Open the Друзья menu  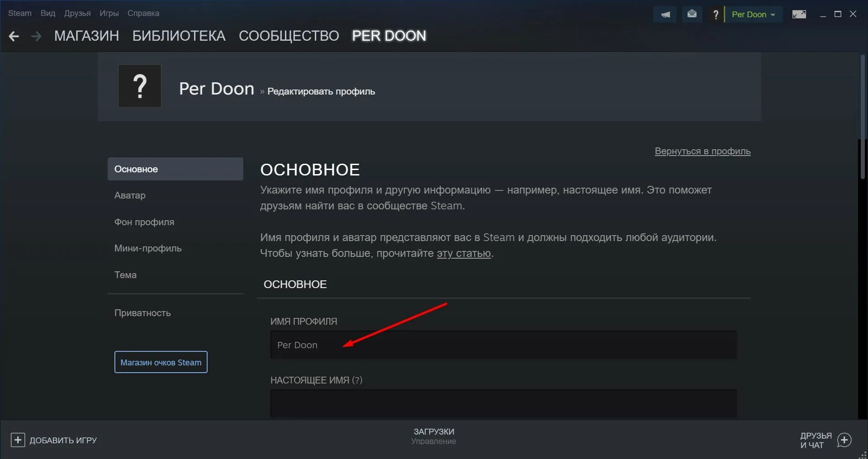coord(77,13)
